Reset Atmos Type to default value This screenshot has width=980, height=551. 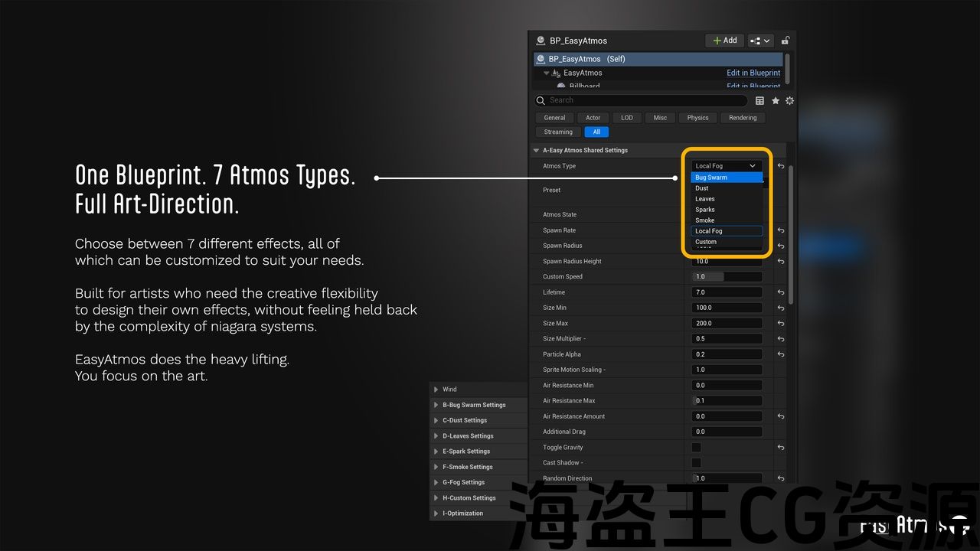[x=781, y=166]
